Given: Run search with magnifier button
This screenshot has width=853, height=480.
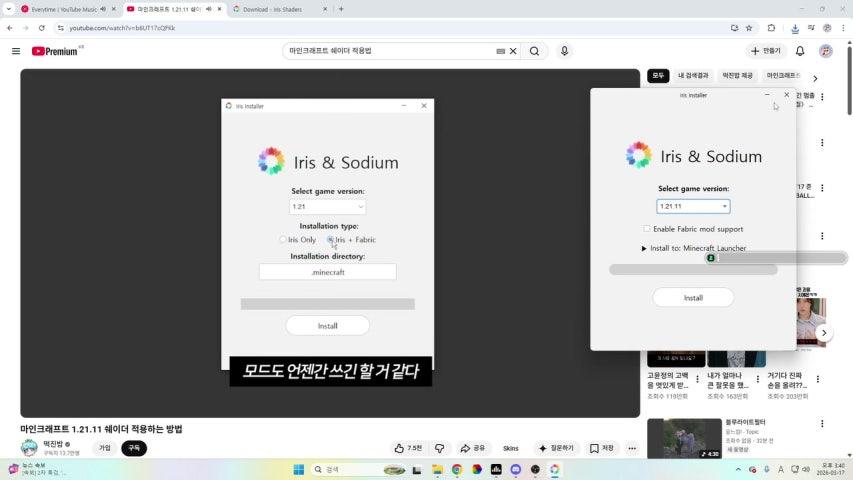Looking at the screenshot, I should tap(534, 51).
